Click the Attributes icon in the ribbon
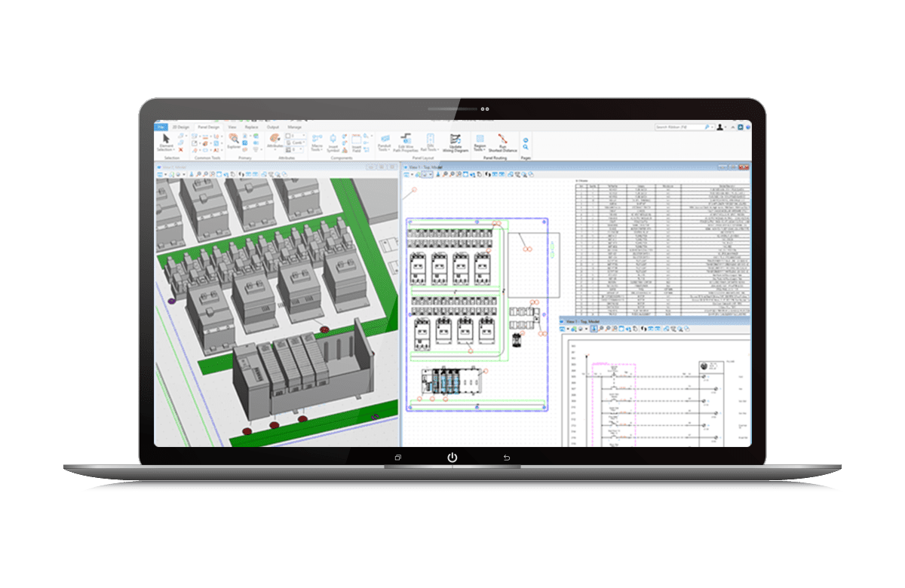The width and height of the screenshot is (905, 588). coord(273,140)
